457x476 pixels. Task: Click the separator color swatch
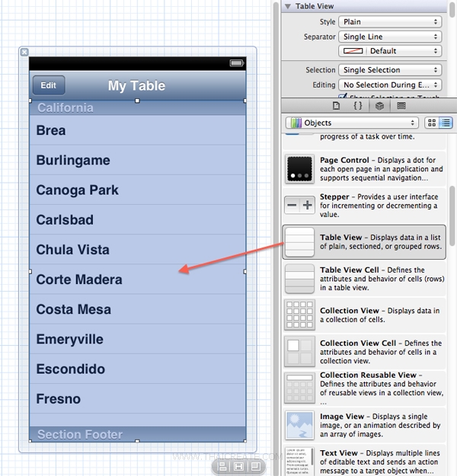[x=353, y=51]
